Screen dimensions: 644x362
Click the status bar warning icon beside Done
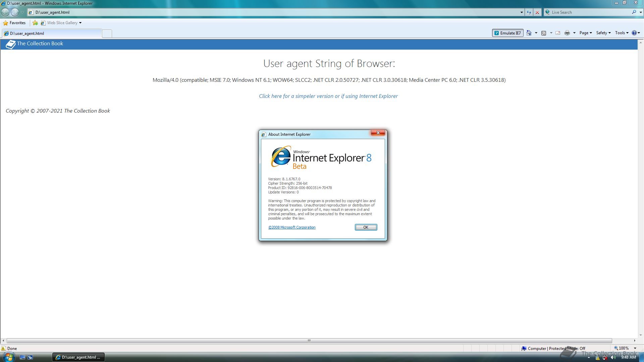click(4, 349)
